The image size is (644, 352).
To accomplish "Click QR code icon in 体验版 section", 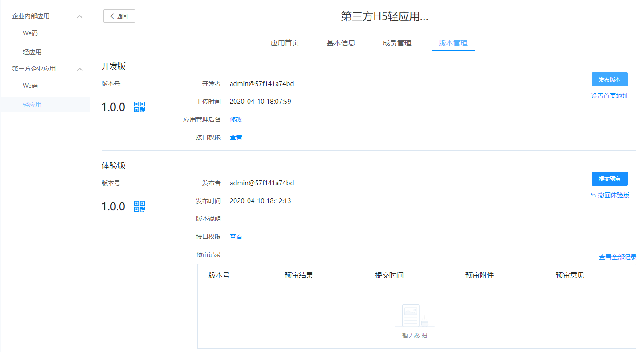I will coord(139,206).
